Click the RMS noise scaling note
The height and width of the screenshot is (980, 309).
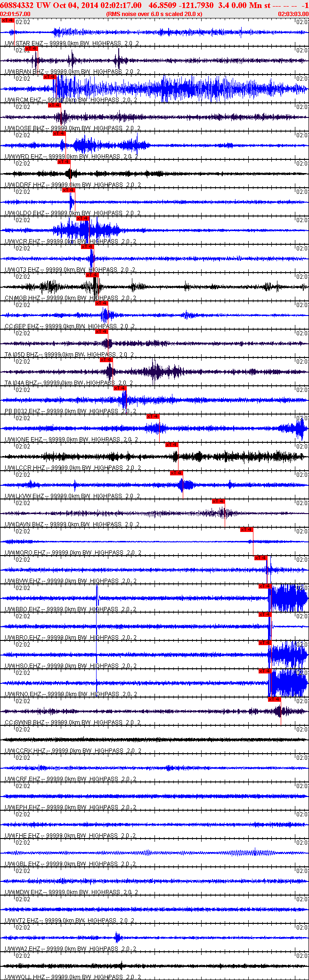point(154,14)
